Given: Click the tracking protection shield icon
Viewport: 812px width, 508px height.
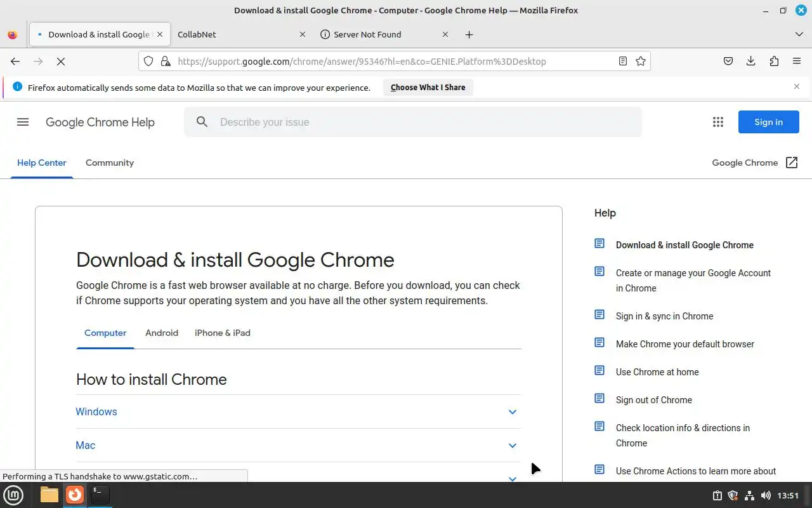Looking at the screenshot, I should coord(148,61).
